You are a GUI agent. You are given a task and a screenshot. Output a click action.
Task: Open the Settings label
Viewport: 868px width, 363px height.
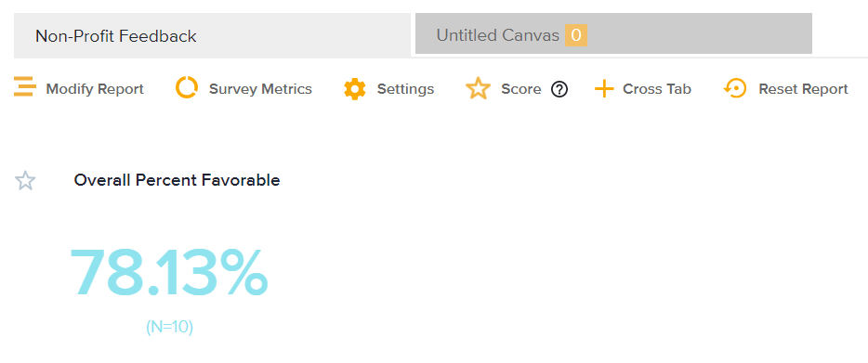point(406,89)
